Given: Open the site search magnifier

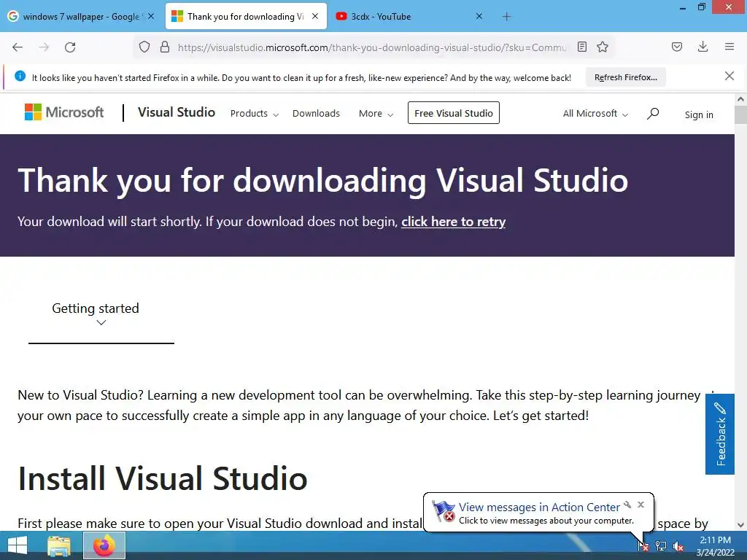Looking at the screenshot, I should [x=653, y=113].
